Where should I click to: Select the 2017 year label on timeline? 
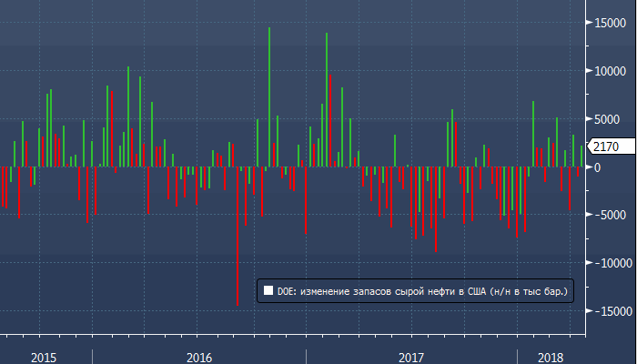(412, 358)
